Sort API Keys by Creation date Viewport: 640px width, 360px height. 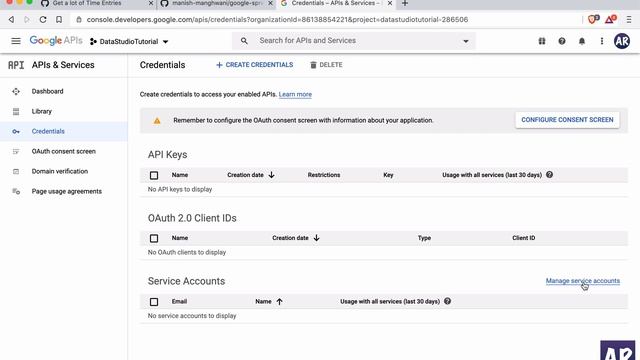pyautogui.click(x=251, y=175)
